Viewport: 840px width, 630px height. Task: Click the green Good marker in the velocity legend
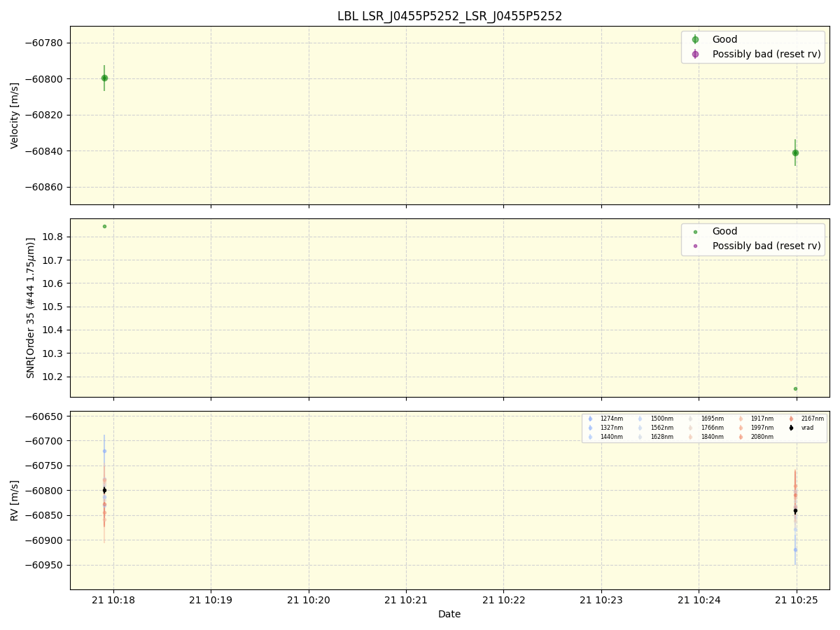(x=695, y=40)
